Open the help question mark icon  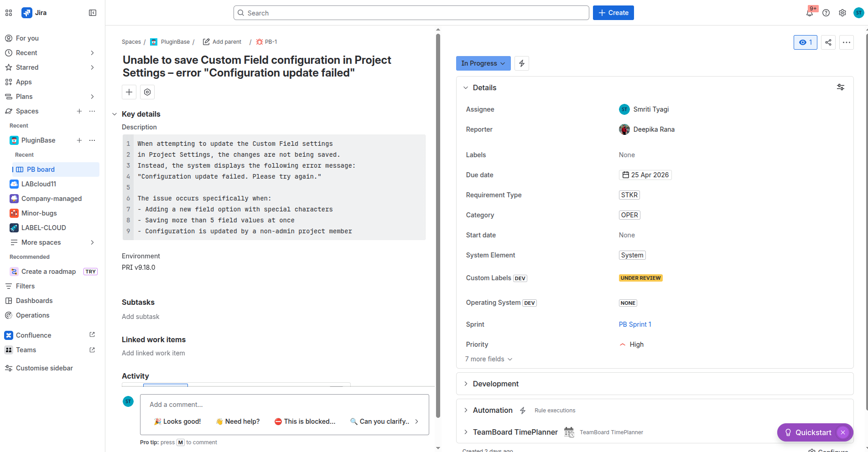[826, 13]
